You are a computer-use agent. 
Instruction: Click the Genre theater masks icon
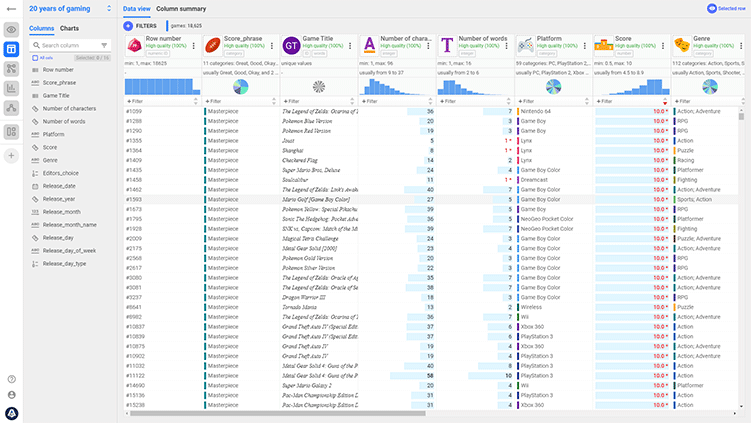pos(682,46)
